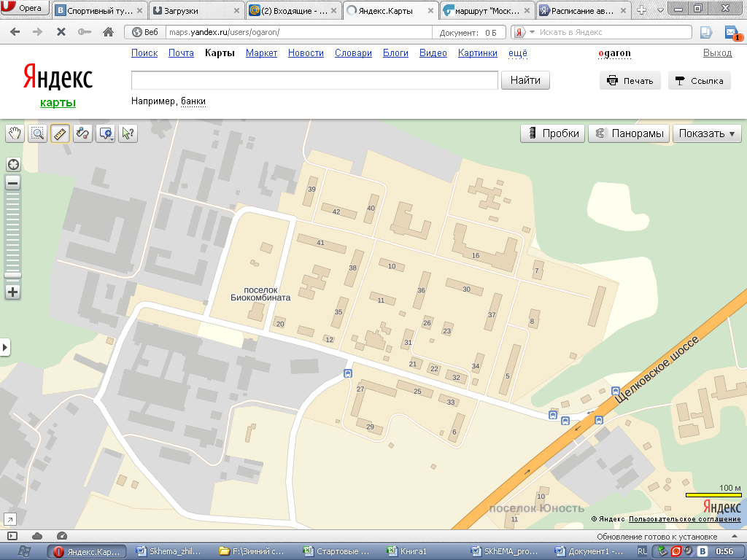Click the fullscreen arrow at the map corner
The height and width of the screenshot is (560, 747).
coord(9,519)
